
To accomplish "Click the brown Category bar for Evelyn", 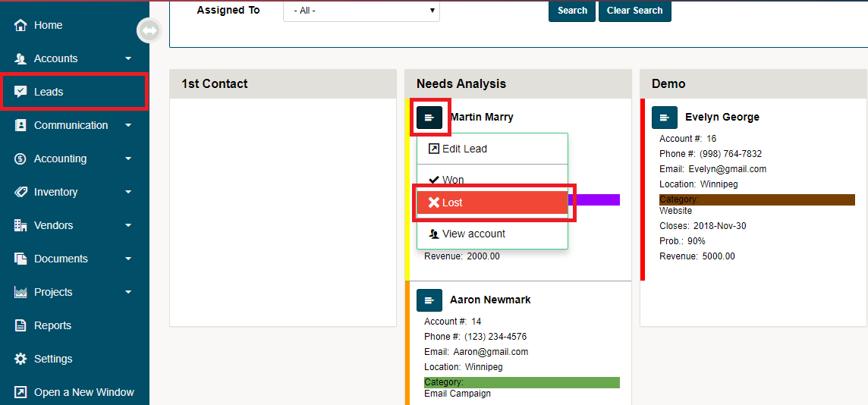I will coord(756,199).
